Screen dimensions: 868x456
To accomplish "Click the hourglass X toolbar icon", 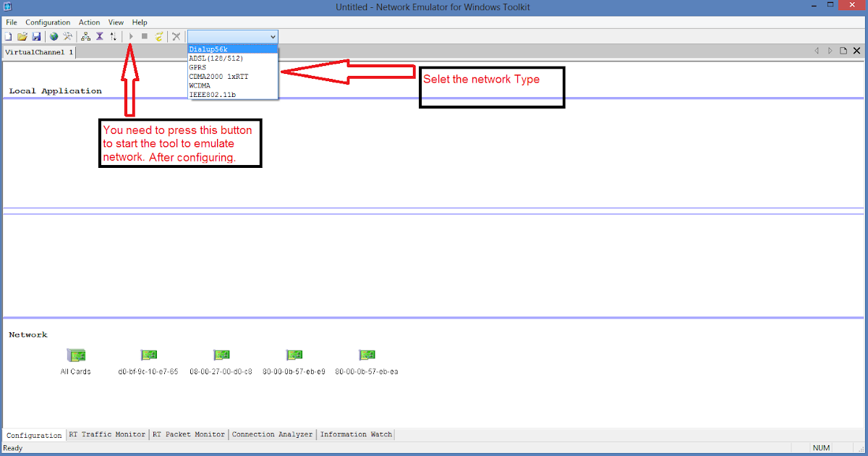I will 99,36.
